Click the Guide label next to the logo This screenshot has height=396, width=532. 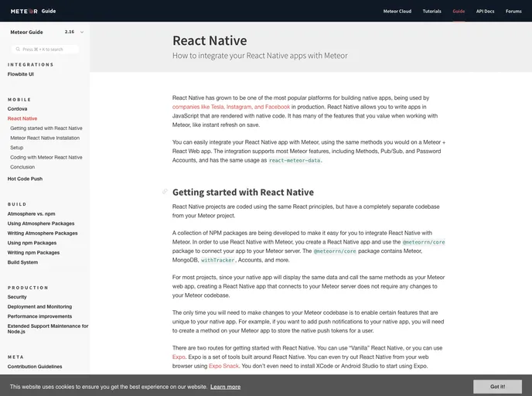(49, 11)
